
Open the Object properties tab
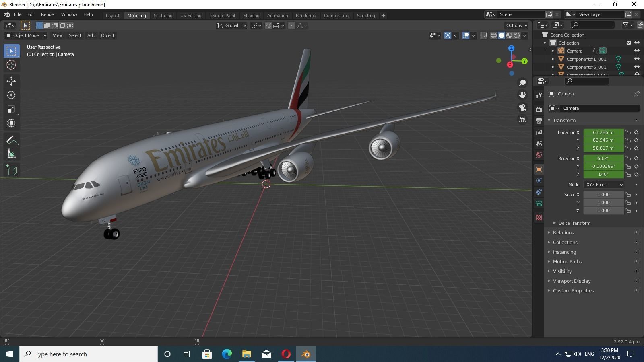tap(539, 169)
